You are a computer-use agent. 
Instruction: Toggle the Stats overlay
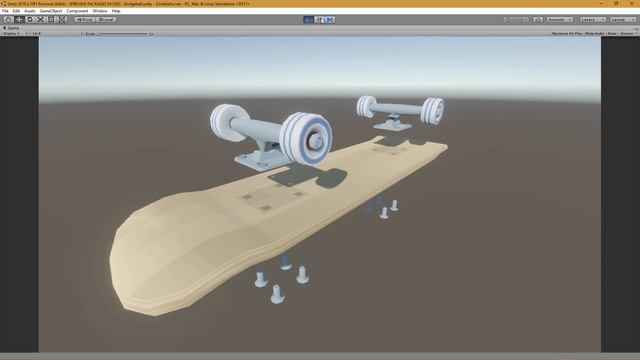coord(612,33)
